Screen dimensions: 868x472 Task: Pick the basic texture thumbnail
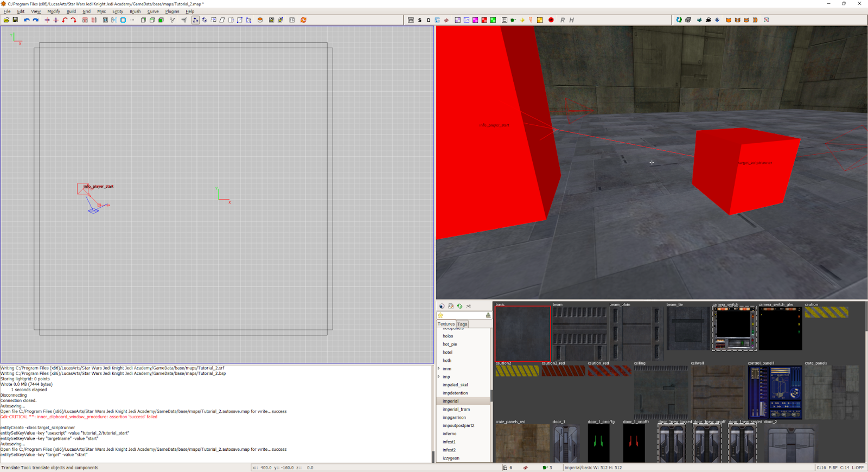(523, 334)
